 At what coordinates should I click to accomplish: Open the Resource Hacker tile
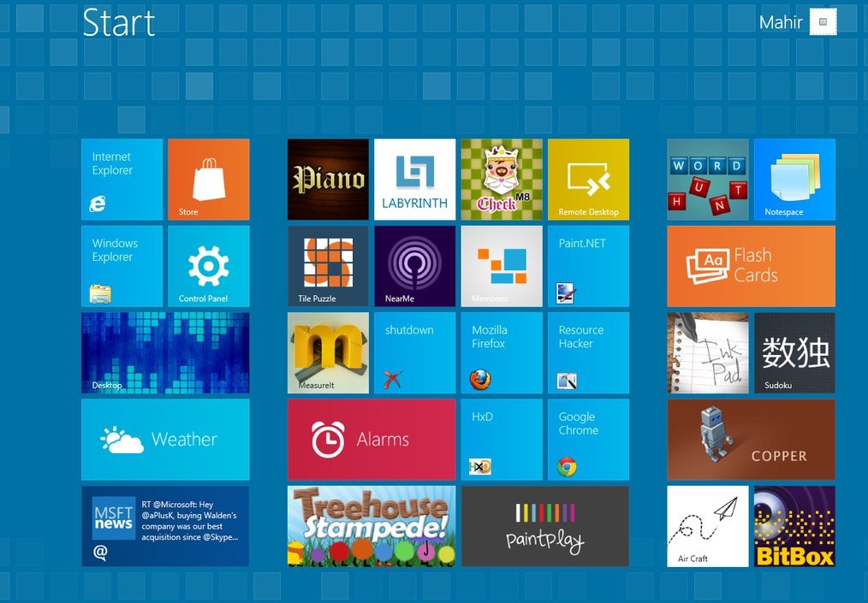[588, 353]
